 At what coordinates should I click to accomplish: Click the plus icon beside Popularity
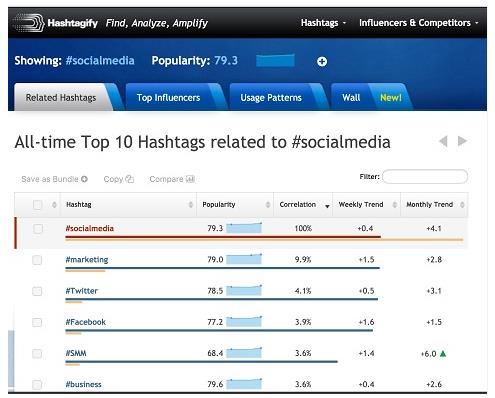click(x=322, y=61)
